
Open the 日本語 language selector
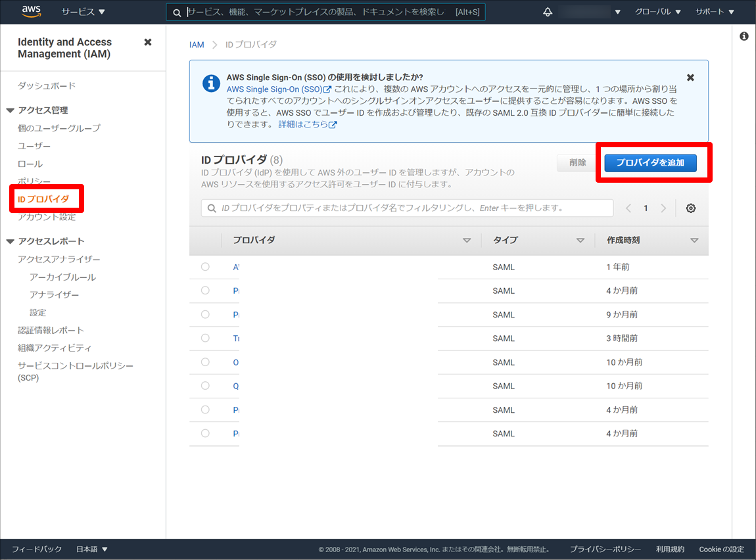91,549
